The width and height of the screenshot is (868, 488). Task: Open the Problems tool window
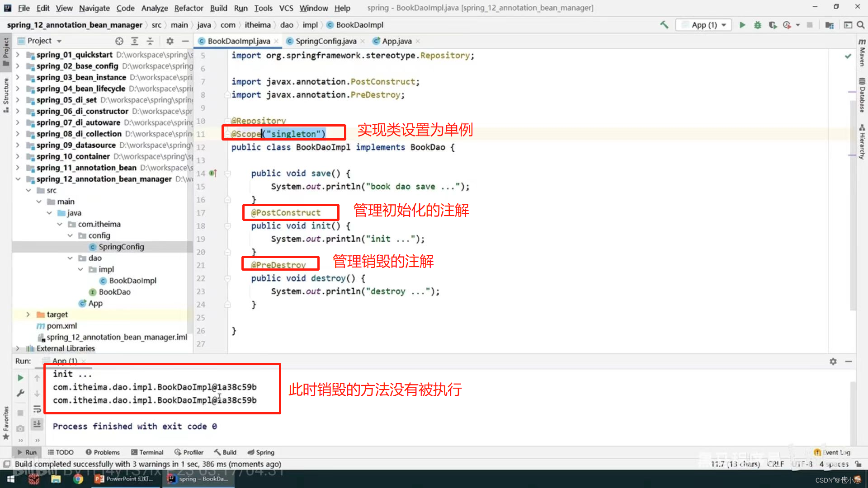pyautogui.click(x=103, y=452)
